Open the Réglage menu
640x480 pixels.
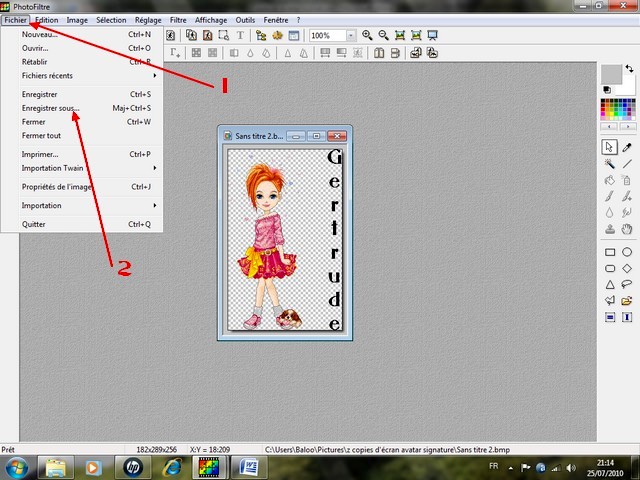point(148,20)
